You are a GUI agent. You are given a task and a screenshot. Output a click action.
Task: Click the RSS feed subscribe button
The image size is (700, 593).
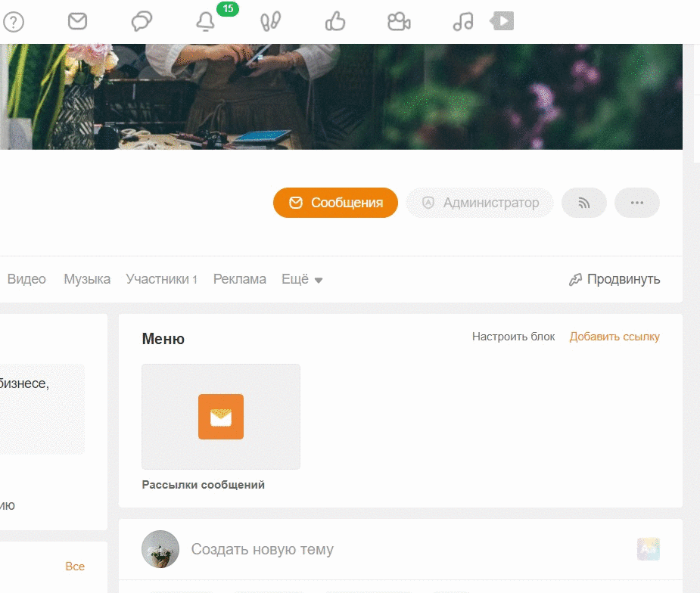[x=583, y=203]
